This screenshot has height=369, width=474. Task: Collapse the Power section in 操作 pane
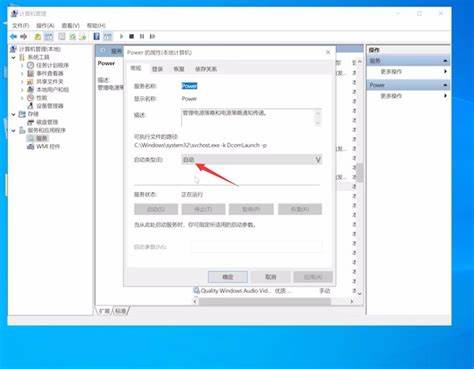(x=445, y=85)
